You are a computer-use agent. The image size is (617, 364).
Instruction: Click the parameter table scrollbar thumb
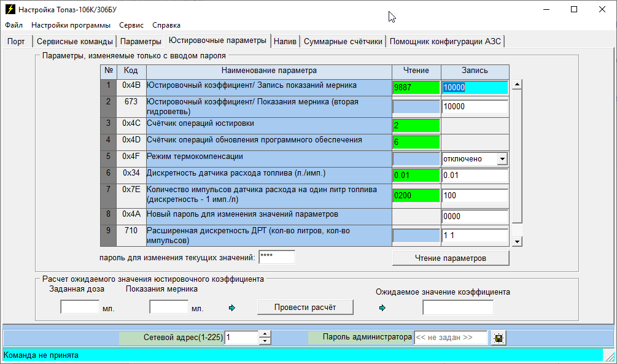coord(518,157)
